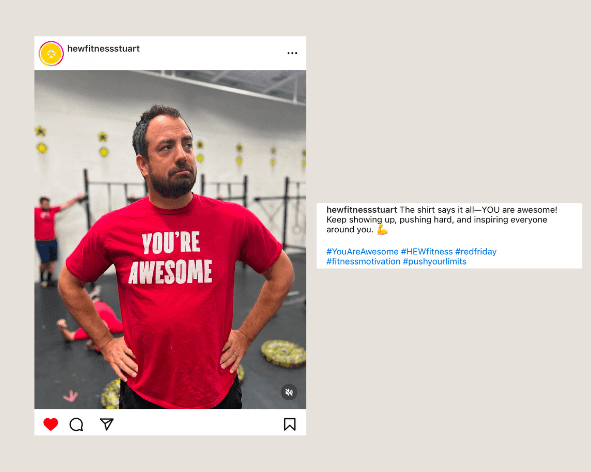The image size is (591, 472).
Task: Open the #fitnessmotivation hashtag
Action: pyautogui.click(x=363, y=261)
